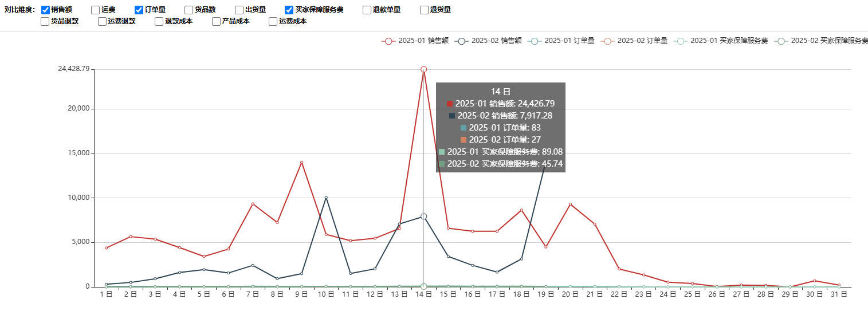868x311 pixels.
Task: Click the x-axis label 14日
Action: coord(423,294)
